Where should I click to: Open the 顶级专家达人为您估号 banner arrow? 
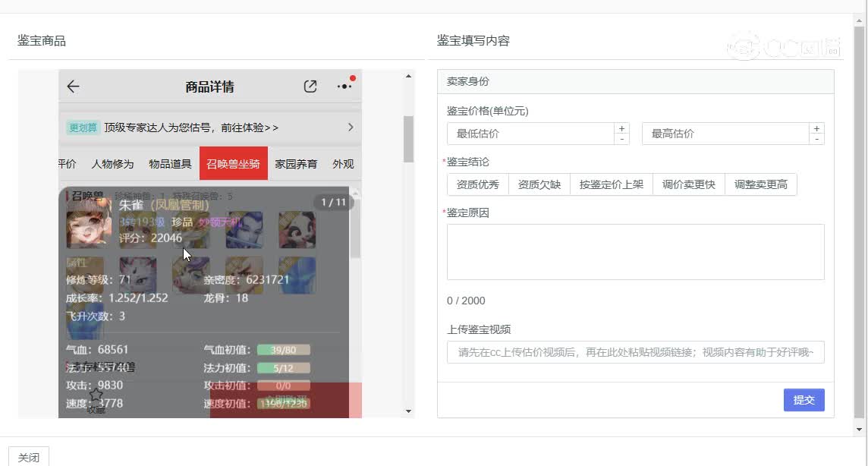click(x=351, y=128)
